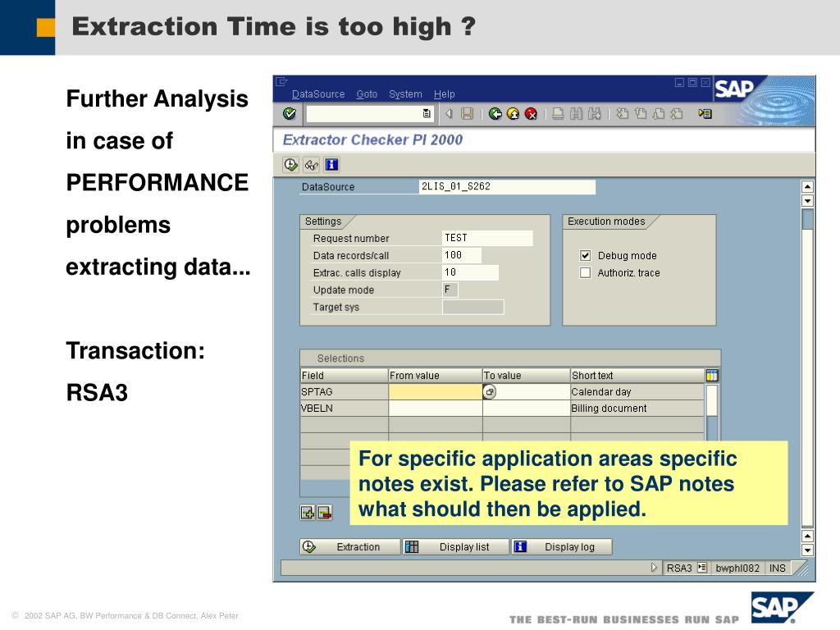This screenshot has height=630, width=840.
Task: Select the VBELN field cell
Action: coord(344,409)
